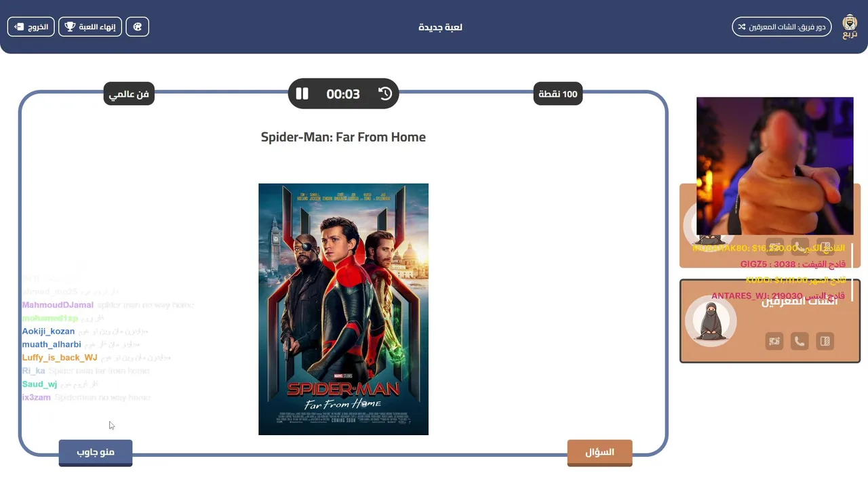Open the color palette theme button
868x488 pixels.
137,27
